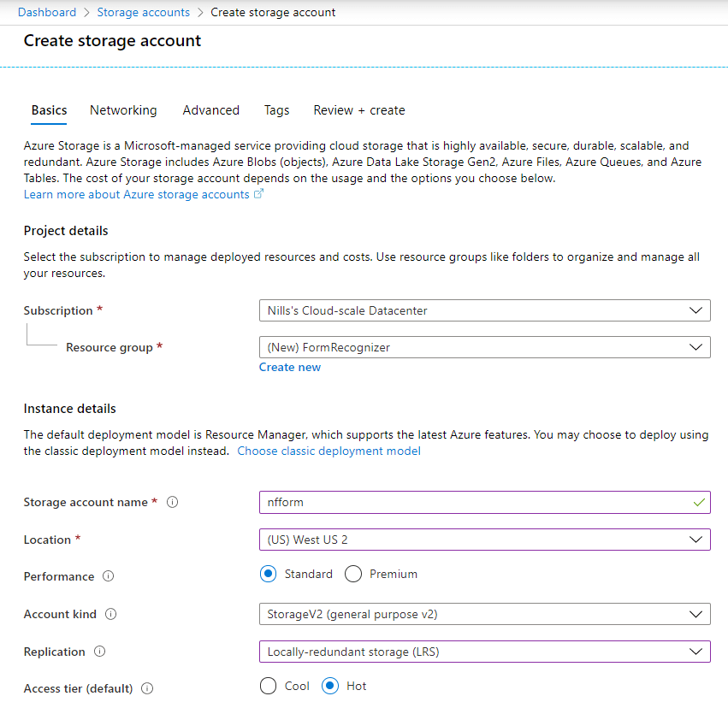Open the Subscription dropdown
Viewport: 728px width, 702px height.
point(485,310)
